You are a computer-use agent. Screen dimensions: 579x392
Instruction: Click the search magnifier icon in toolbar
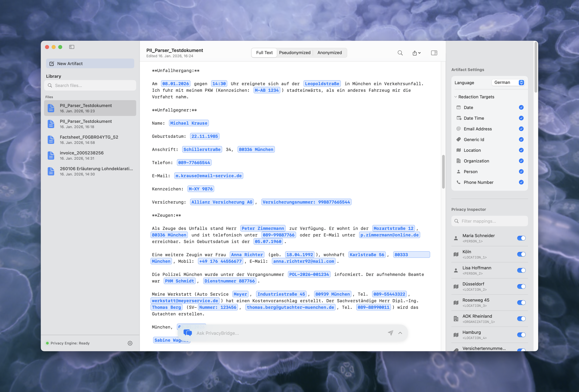(400, 53)
